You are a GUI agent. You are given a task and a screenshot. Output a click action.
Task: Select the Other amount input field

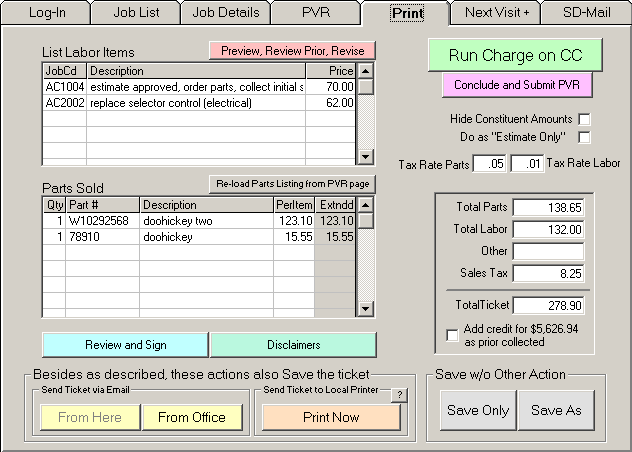click(x=549, y=251)
